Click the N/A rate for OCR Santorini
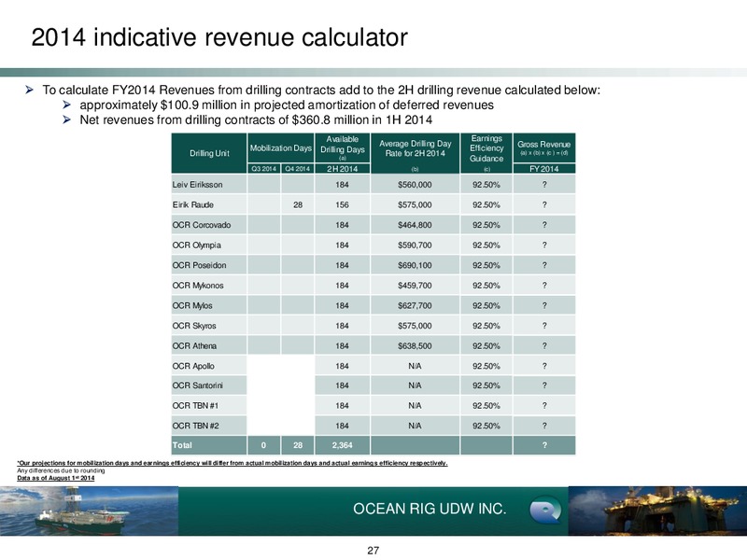This screenshot has height=560, width=747. point(415,385)
